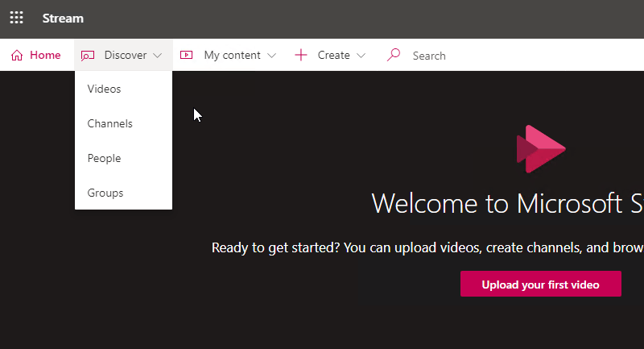The width and height of the screenshot is (644, 349).
Task: Go to the Home page link
Action: click(45, 55)
